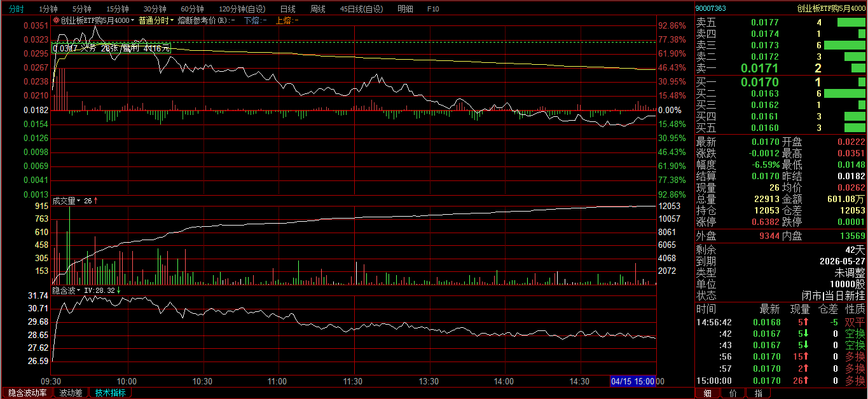Click the 买二 green volume bar
868x399 pixels.
(x=844, y=93)
